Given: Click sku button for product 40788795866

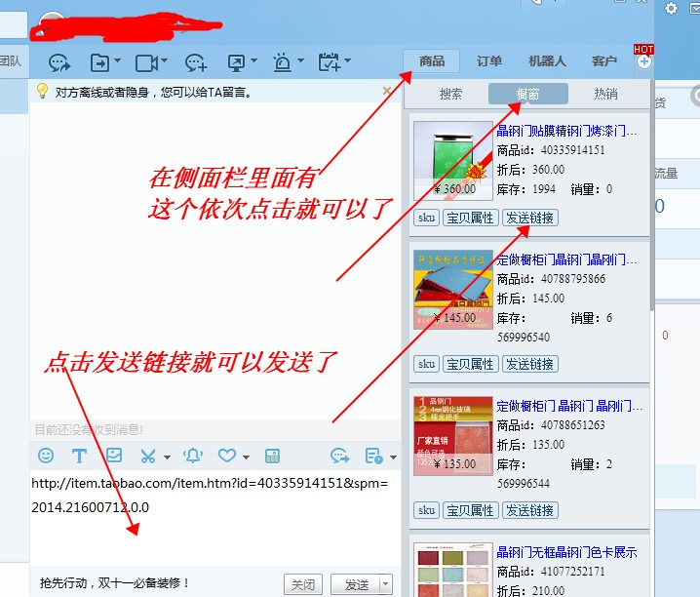Looking at the screenshot, I should [426, 364].
